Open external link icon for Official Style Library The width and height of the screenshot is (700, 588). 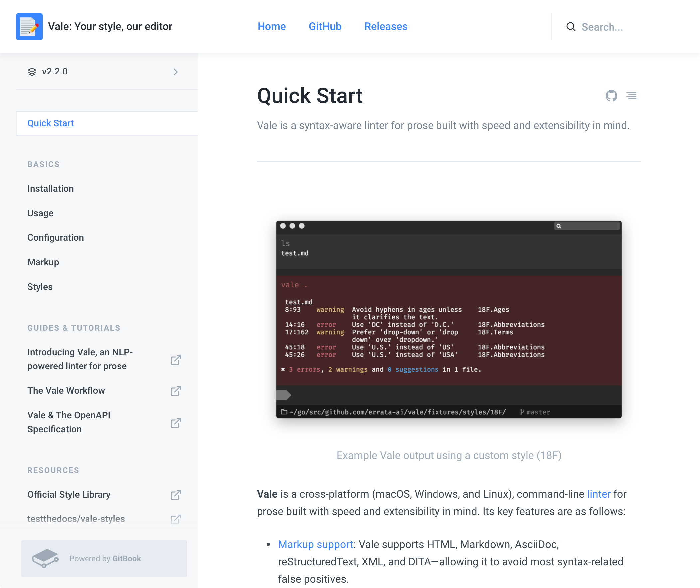tap(175, 495)
